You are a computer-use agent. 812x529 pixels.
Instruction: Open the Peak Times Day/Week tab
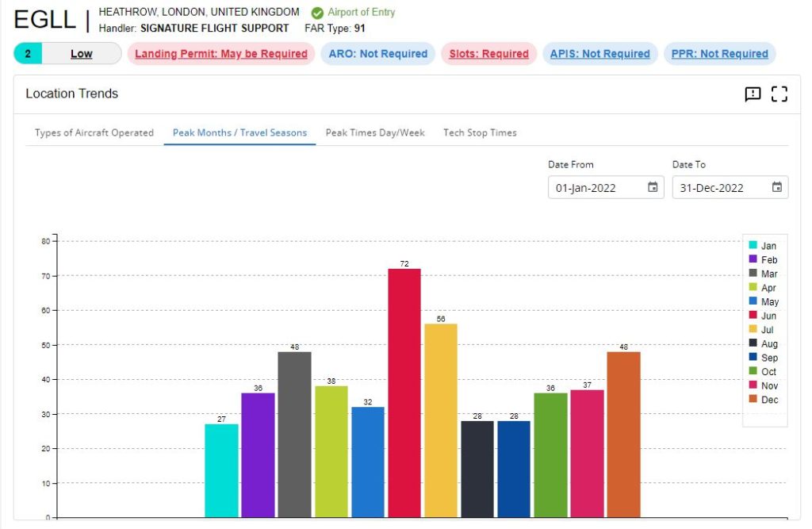coord(375,132)
